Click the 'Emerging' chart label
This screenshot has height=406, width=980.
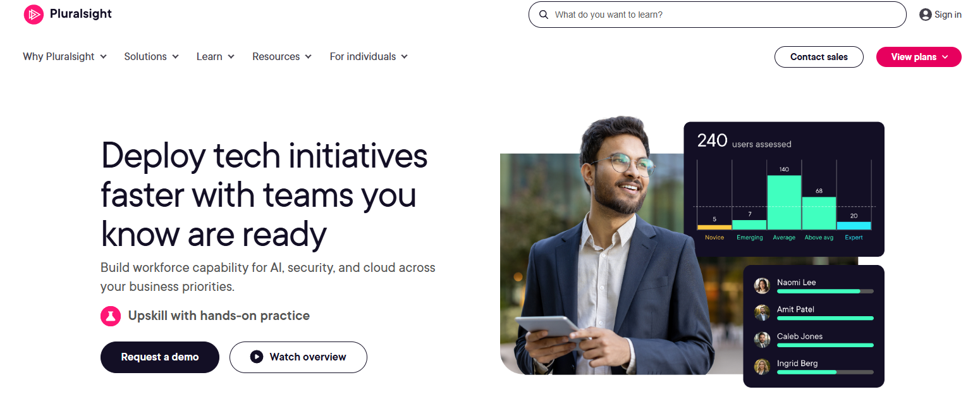(x=749, y=238)
